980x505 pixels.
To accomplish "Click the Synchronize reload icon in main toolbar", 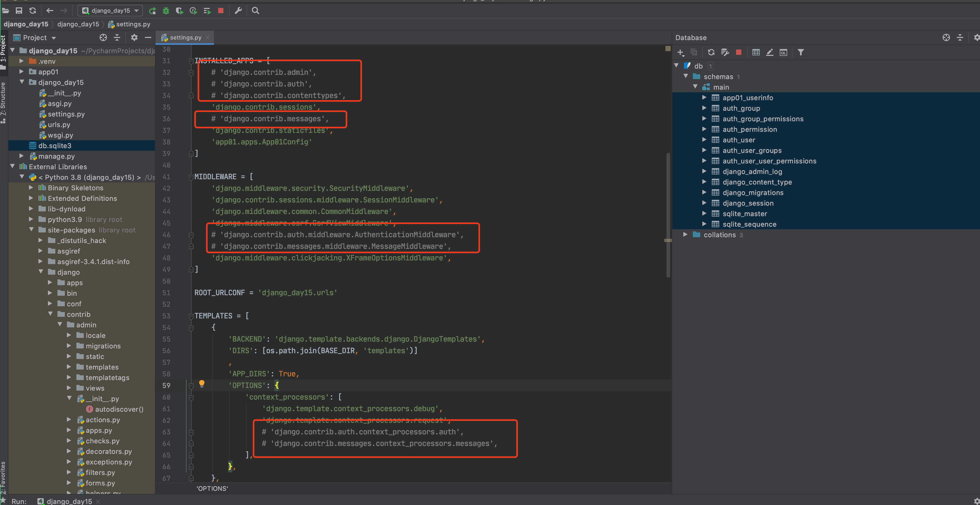I will coord(33,11).
